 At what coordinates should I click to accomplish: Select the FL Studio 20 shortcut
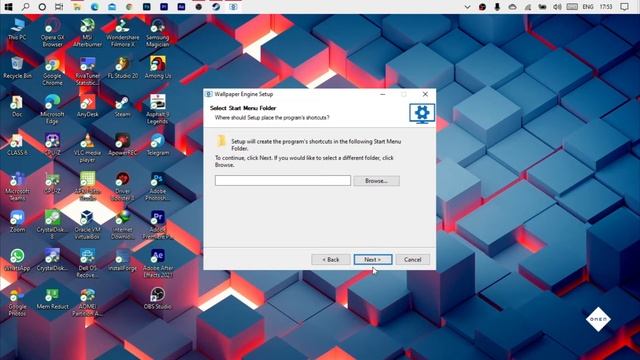click(122, 67)
